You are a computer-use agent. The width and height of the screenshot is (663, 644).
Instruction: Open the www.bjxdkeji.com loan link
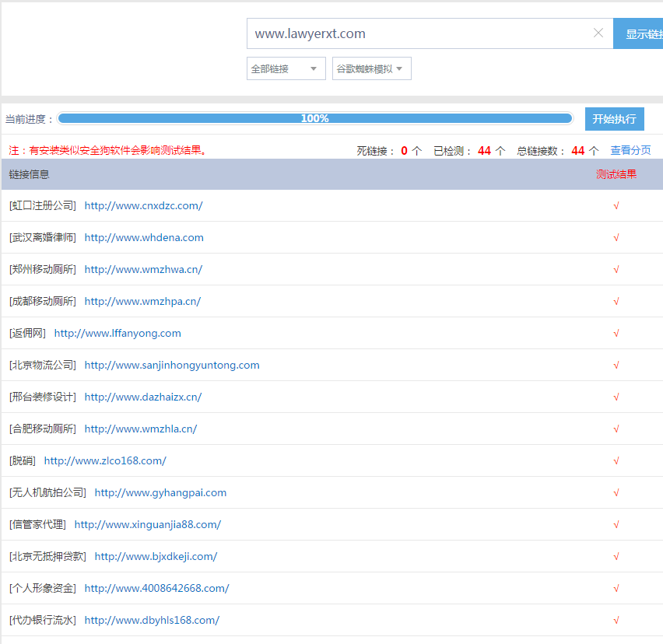coord(155,556)
